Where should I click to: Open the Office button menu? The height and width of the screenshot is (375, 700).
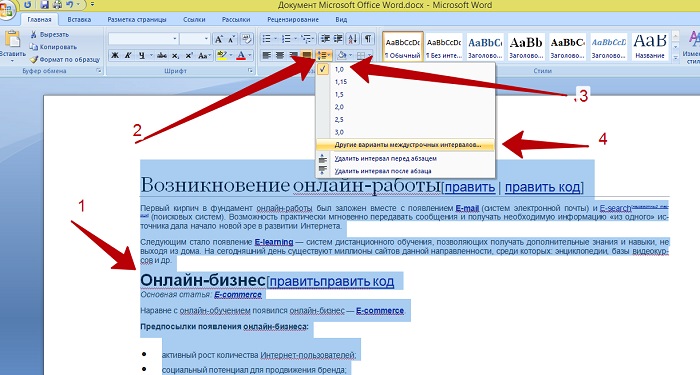(6, 10)
